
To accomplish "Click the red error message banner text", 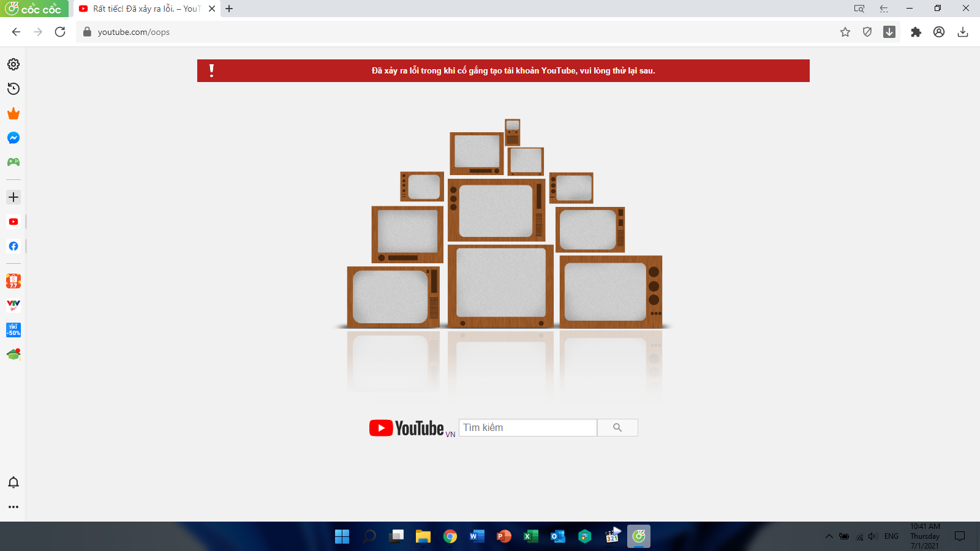I will click(513, 71).
